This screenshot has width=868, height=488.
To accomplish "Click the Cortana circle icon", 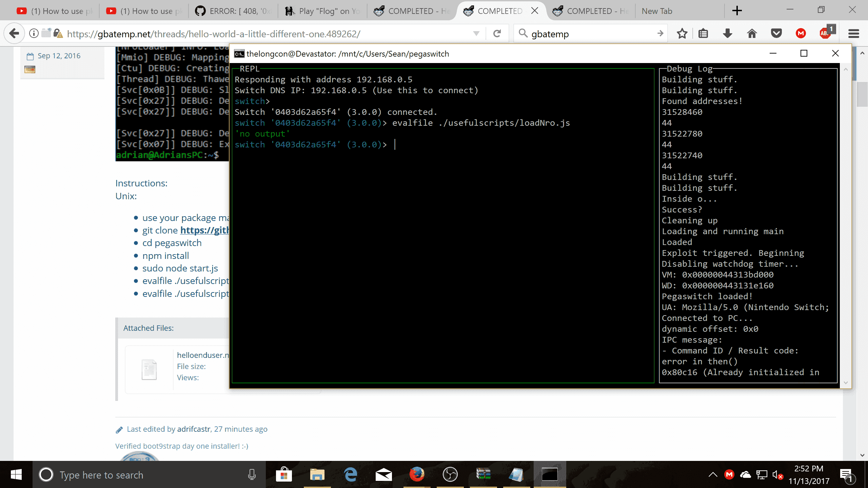I will [x=46, y=474].
